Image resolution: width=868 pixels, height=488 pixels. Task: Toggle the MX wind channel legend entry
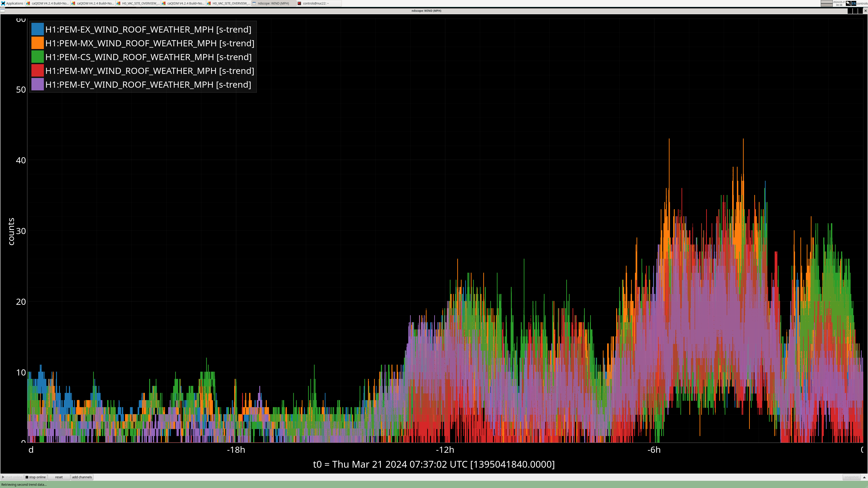[x=150, y=43]
